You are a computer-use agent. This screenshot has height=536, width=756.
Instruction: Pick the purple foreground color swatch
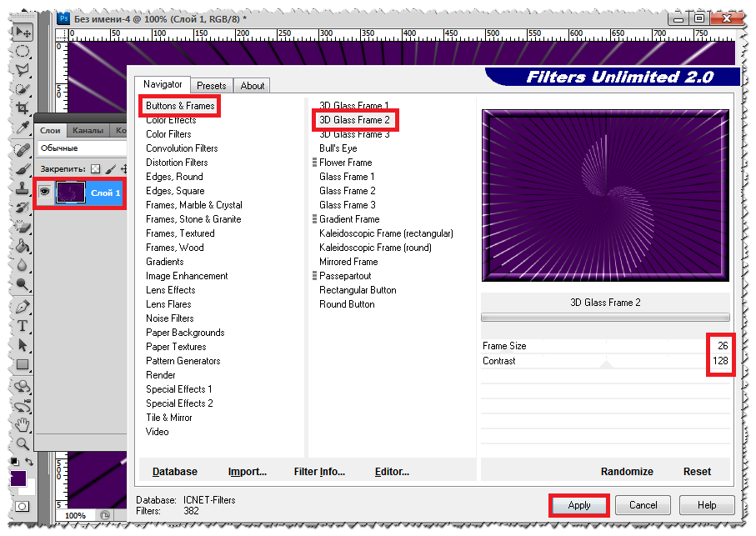18,478
